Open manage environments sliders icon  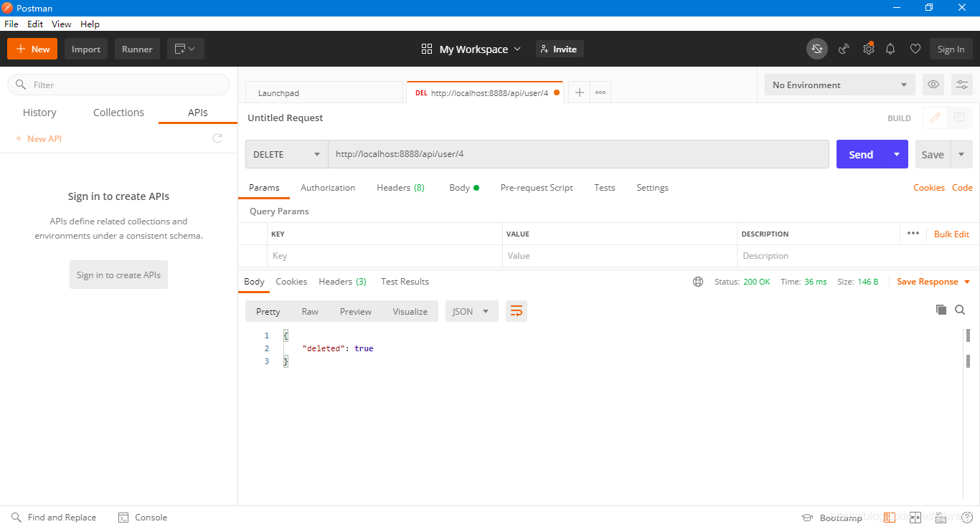click(x=962, y=85)
